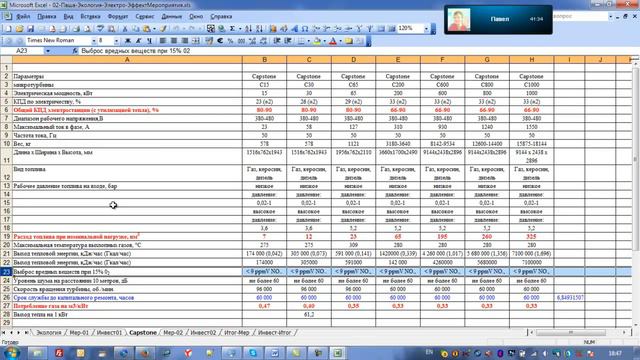Click the Increase Decimal icon
The width and height of the screenshot is (640, 360).
click(252, 40)
